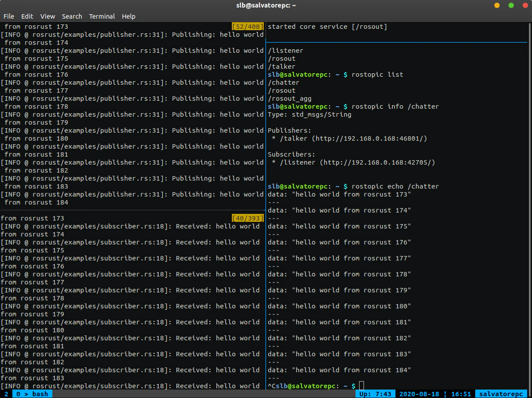
Task: Click the 'from rosrust 184' publisher line
Action: [x=36, y=202]
